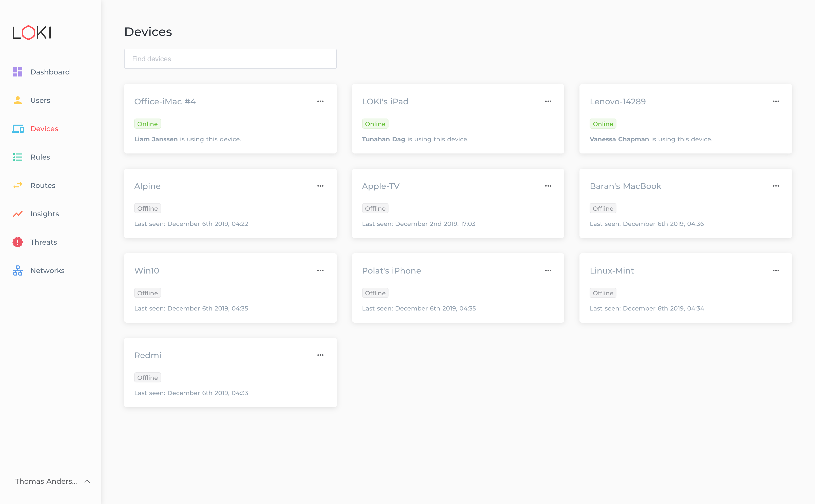The height and width of the screenshot is (504, 815).
Task: Click the Baran's MacBook device title
Action: click(x=625, y=186)
